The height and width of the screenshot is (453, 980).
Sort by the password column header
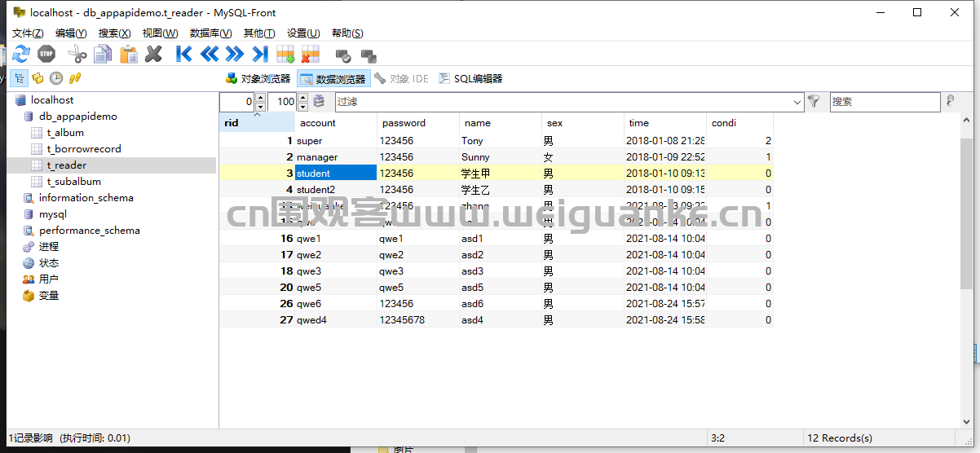(x=404, y=123)
